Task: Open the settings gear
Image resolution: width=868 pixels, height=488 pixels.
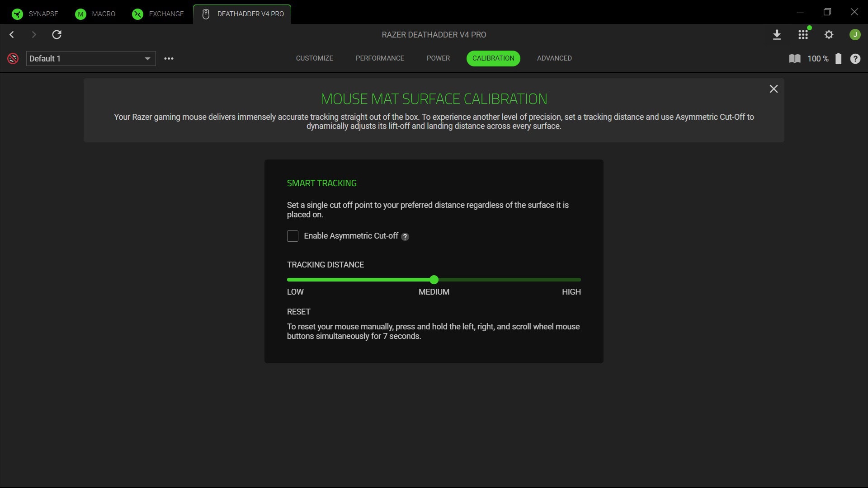Action: pyautogui.click(x=829, y=35)
